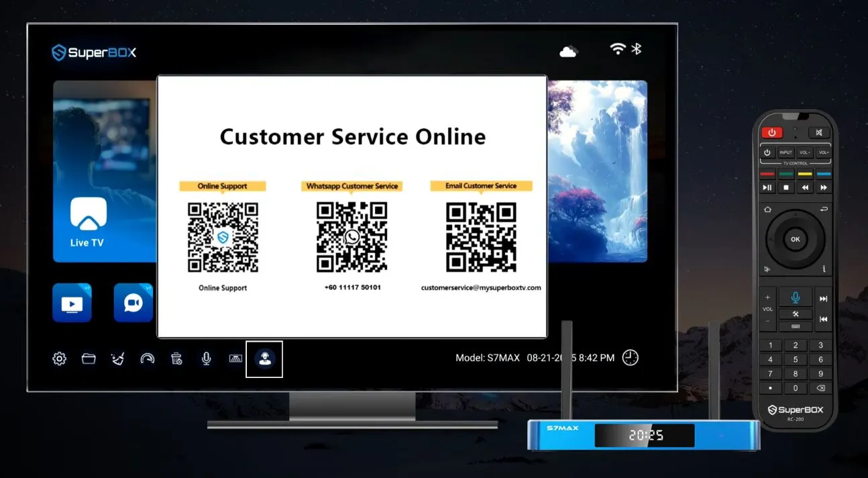Launch the broom cleaner tool
The width and height of the screenshot is (868, 478).
(x=118, y=358)
